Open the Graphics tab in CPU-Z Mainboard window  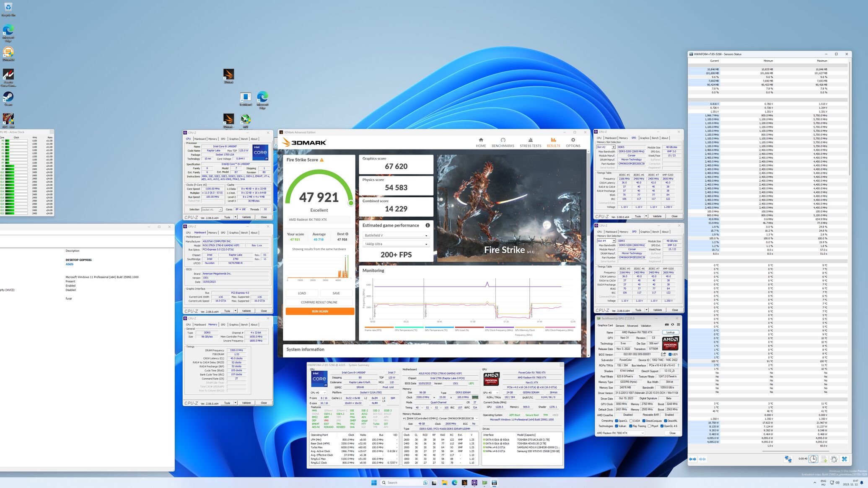click(234, 233)
